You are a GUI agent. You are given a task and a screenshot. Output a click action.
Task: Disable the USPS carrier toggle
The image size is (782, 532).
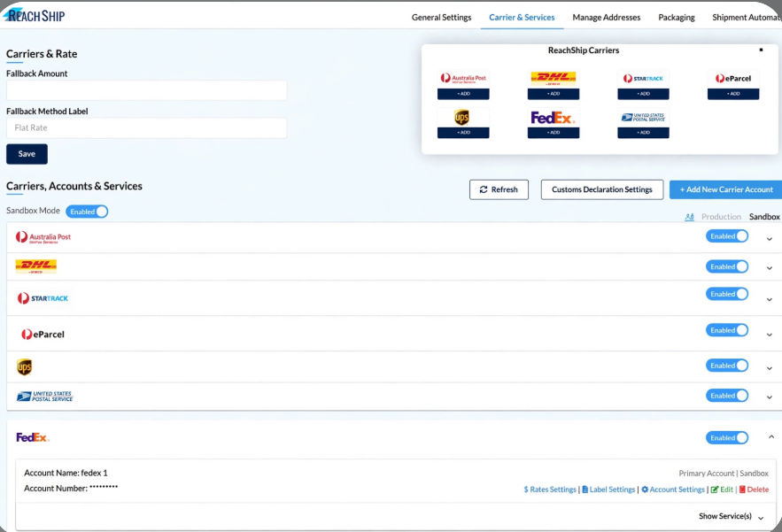[726, 396]
